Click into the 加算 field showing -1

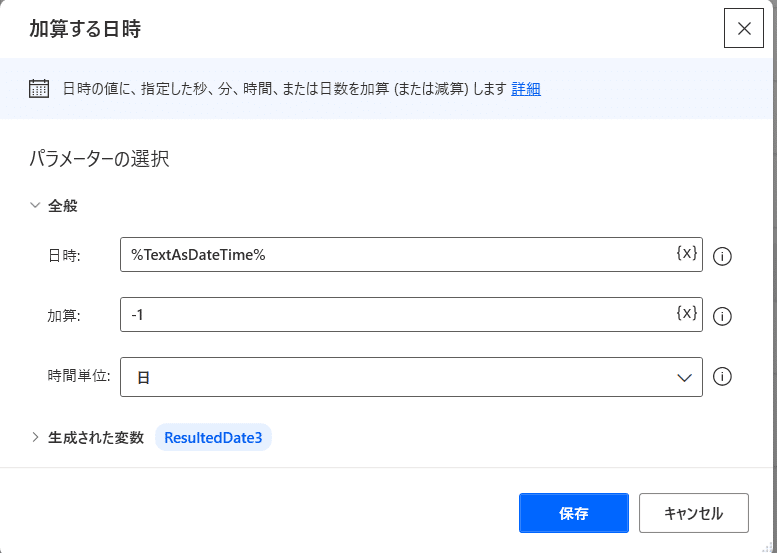pyautogui.click(x=411, y=315)
